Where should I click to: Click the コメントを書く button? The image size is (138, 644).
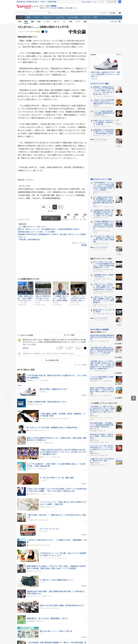[x=69, y=335]
